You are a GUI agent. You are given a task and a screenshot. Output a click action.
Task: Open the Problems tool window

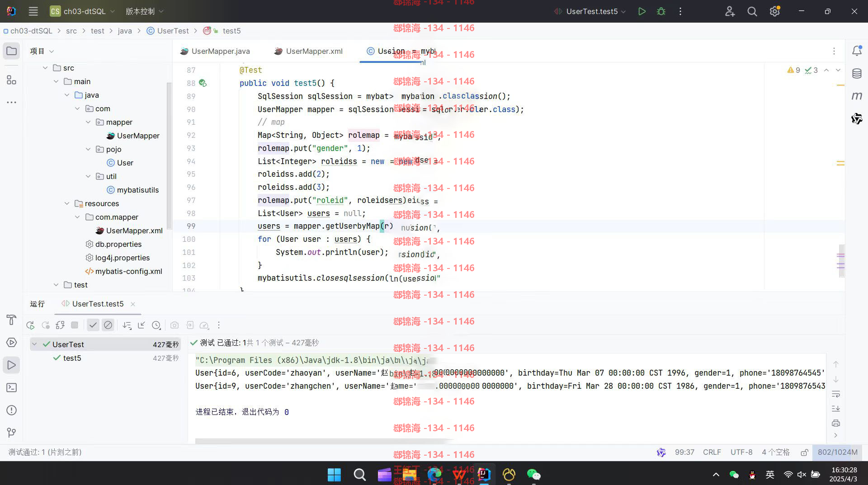[x=12, y=410]
